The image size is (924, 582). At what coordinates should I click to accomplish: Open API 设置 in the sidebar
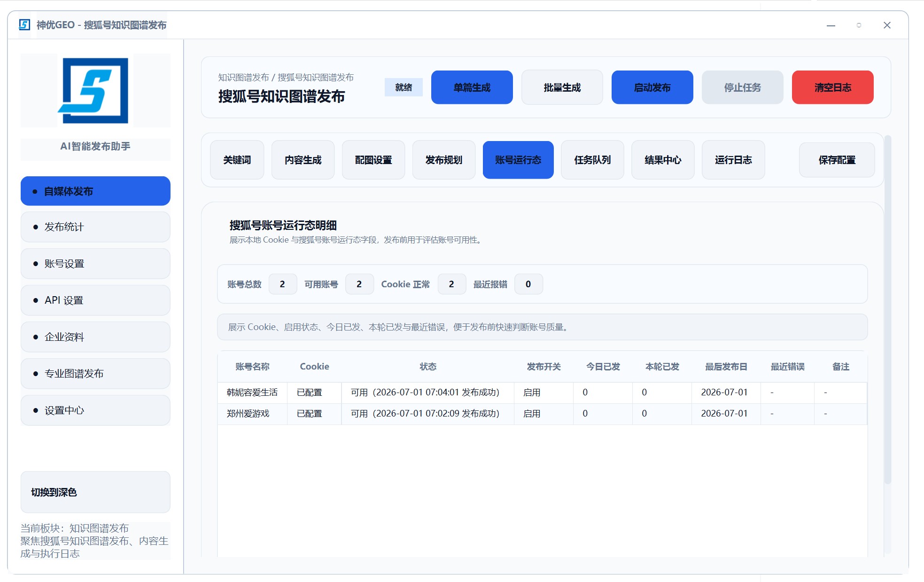coord(95,300)
